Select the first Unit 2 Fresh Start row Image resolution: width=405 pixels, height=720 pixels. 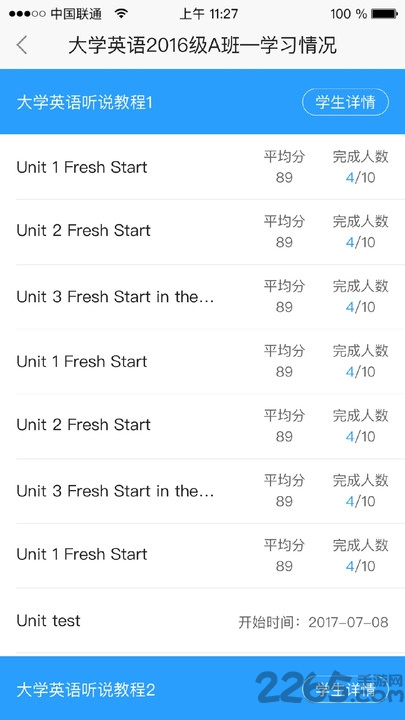click(x=202, y=232)
